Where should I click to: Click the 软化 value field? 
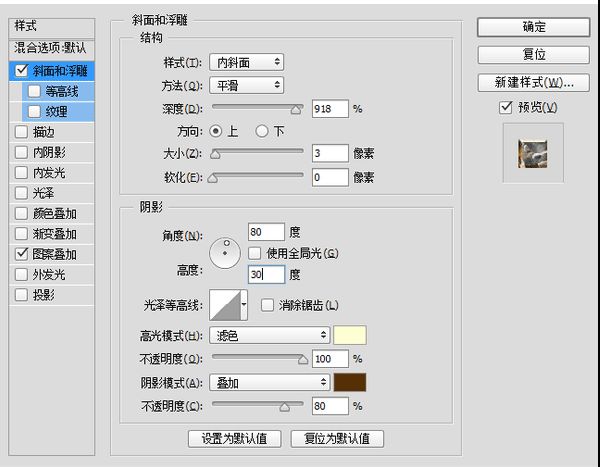click(330, 177)
